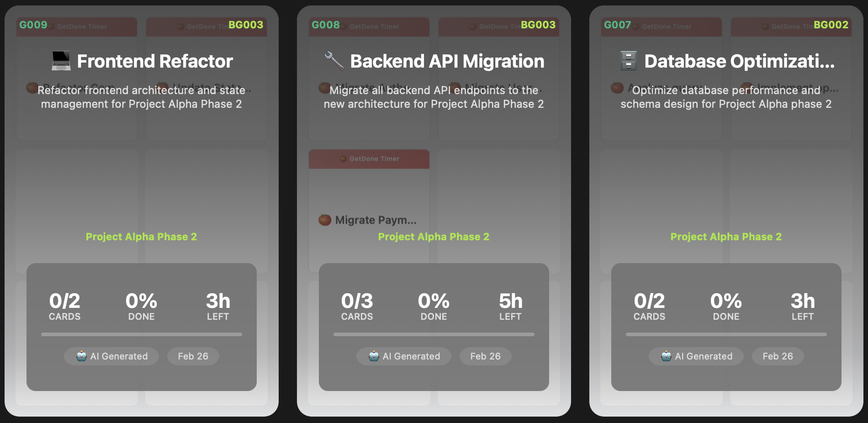Image resolution: width=868 pixels, height=423 pixels.
Task: Open the Frontend Refactor goal title
Action: 155,61
